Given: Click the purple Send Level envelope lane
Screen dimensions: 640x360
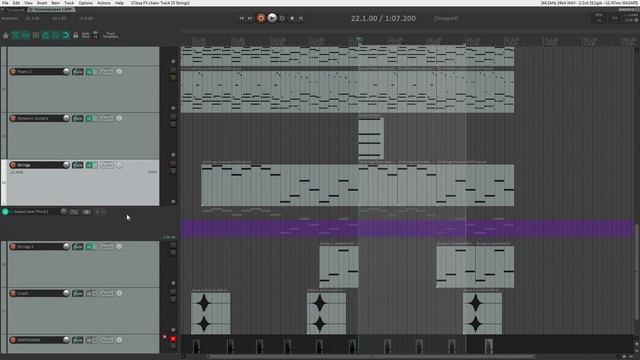Looking at the screenshot, I should (x=407, y=229).
